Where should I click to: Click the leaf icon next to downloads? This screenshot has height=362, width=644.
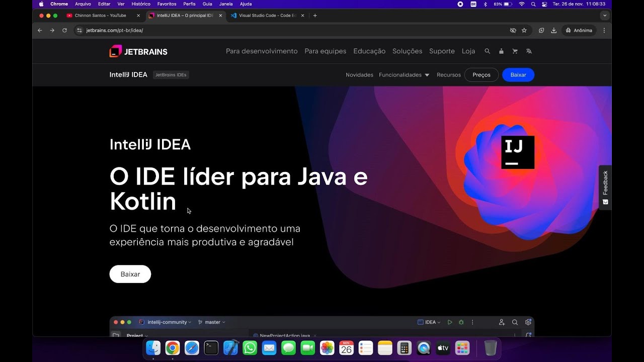[541, 30]
